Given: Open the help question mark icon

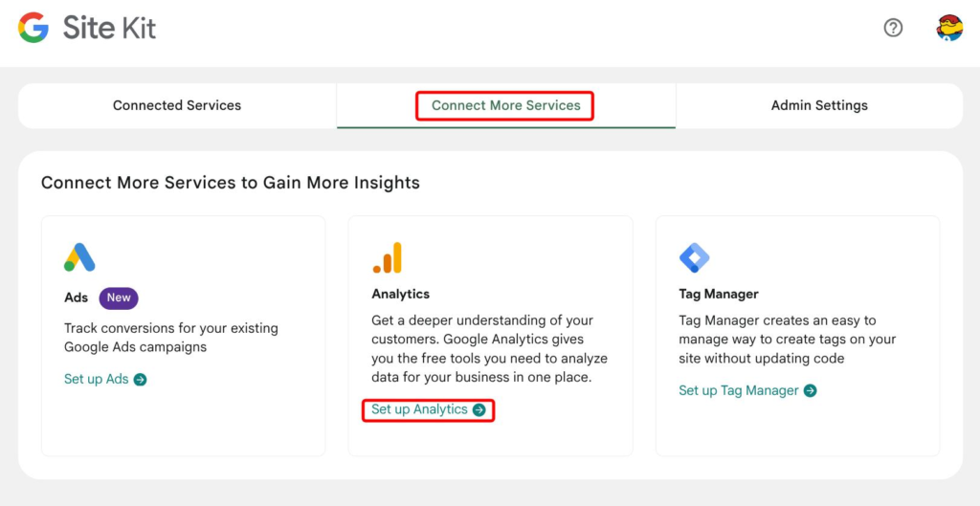Looking at the screenshot, I should point(893,28).
